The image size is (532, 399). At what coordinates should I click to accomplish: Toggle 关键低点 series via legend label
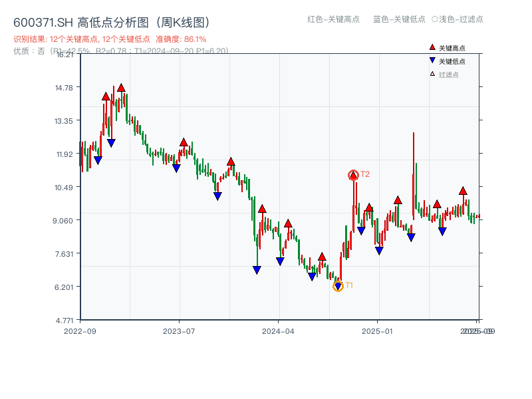(x=452, y=61)
